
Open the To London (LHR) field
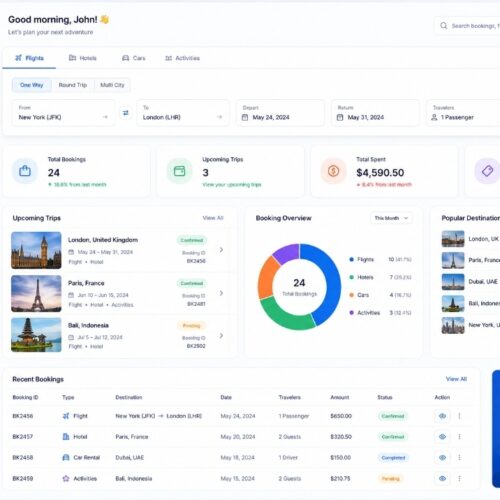[183, 113]
